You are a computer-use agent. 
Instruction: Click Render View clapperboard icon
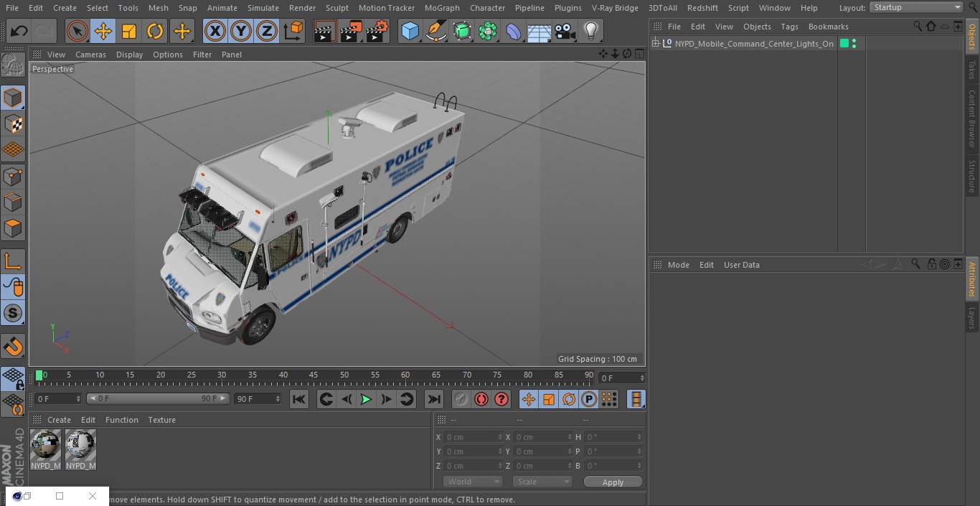pos(325,31)
